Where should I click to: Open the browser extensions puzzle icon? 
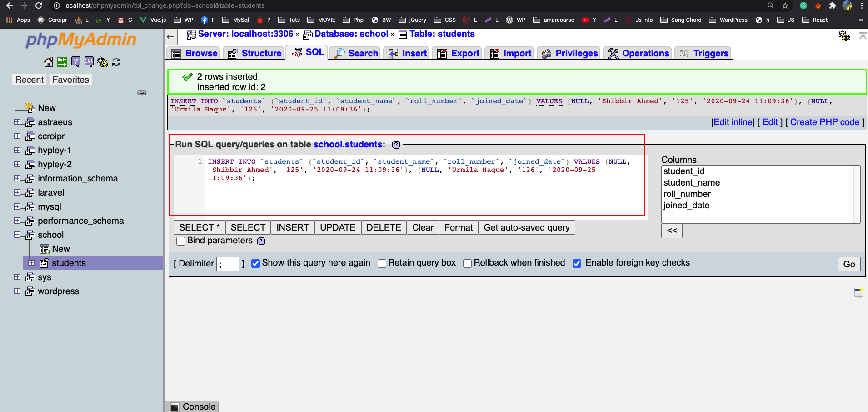point(833,5)
